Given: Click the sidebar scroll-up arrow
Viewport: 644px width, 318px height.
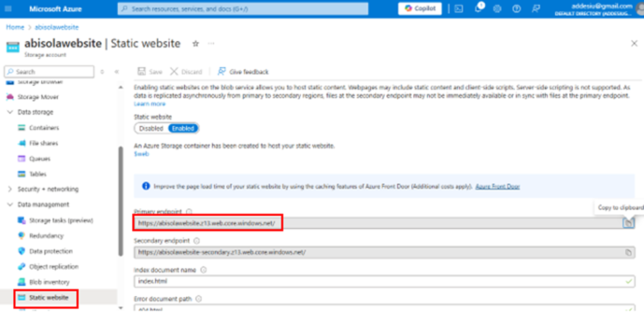Looking at the screenshot, I should pos(120,87).
